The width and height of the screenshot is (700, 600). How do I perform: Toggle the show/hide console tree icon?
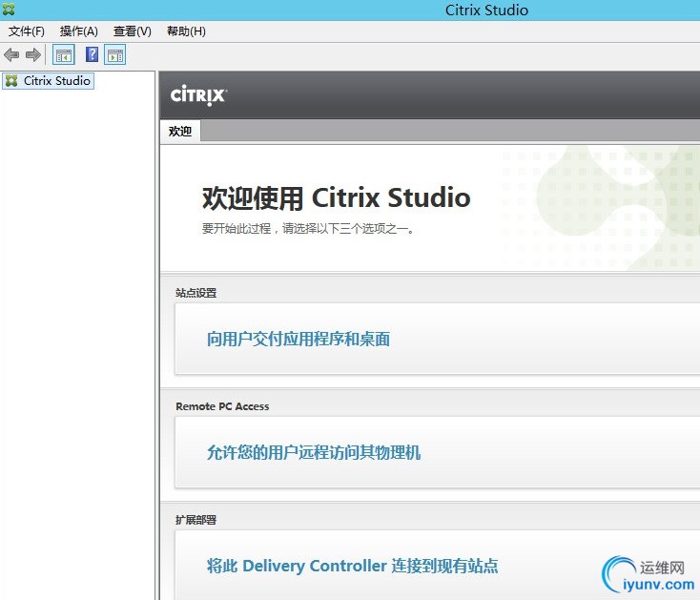(64, 55)
